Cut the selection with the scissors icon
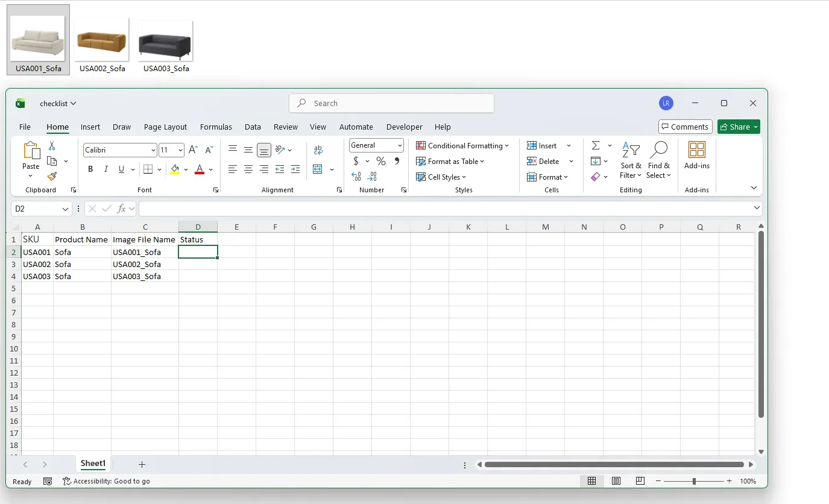Image resolution: width=829 pixels, height=504 pixels. (x=52, y=146)
